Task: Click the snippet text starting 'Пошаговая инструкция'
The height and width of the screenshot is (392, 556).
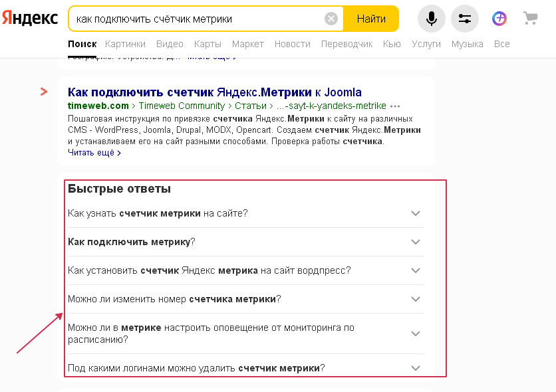Action: tap(244, 130)
